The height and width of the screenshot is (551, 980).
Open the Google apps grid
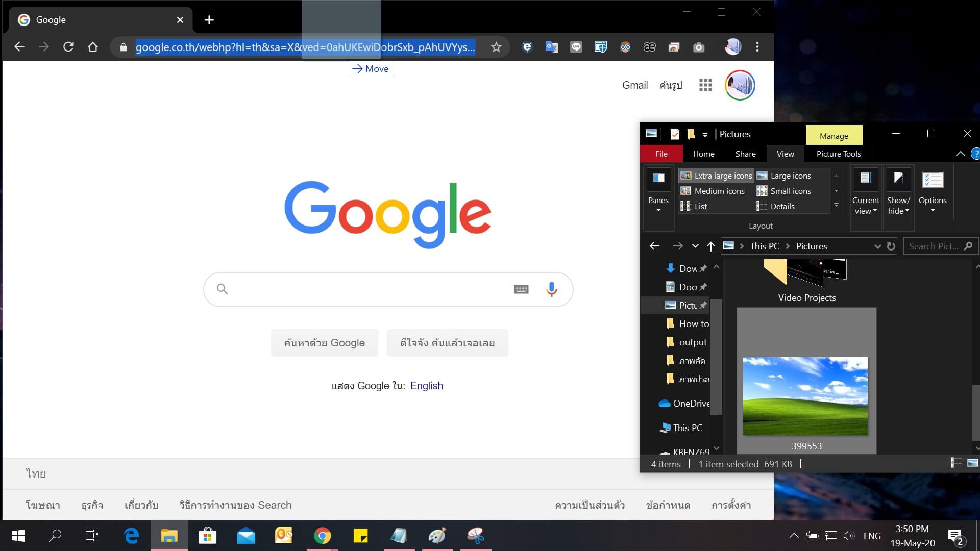pos(705,85)
